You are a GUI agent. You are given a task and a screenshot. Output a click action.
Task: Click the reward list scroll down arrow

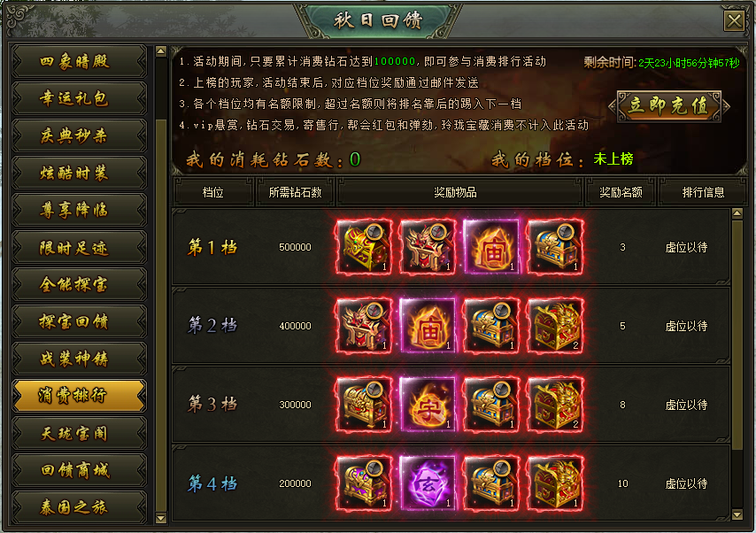tap(737, 514)
